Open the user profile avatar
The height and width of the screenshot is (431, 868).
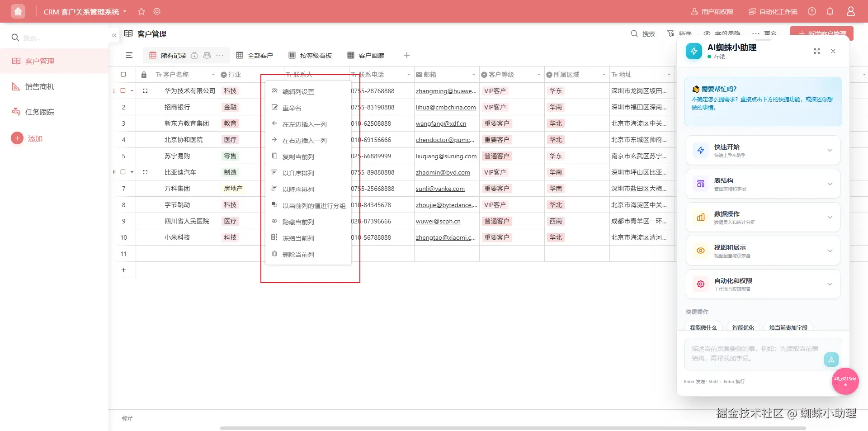[851, 11]
